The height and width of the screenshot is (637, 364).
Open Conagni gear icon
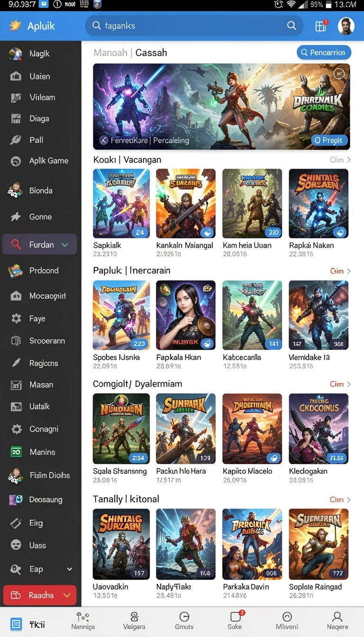point(16,429)
